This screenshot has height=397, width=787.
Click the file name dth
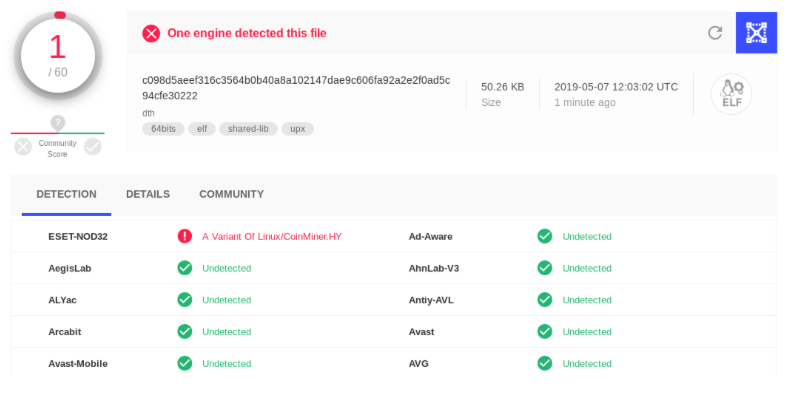[x=148, y=113]
